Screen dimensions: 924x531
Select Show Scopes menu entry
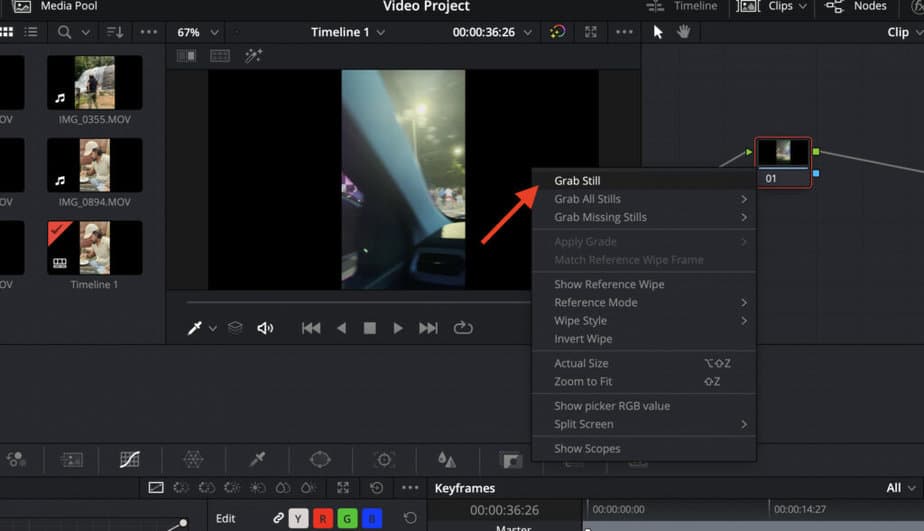pos(644,448)
